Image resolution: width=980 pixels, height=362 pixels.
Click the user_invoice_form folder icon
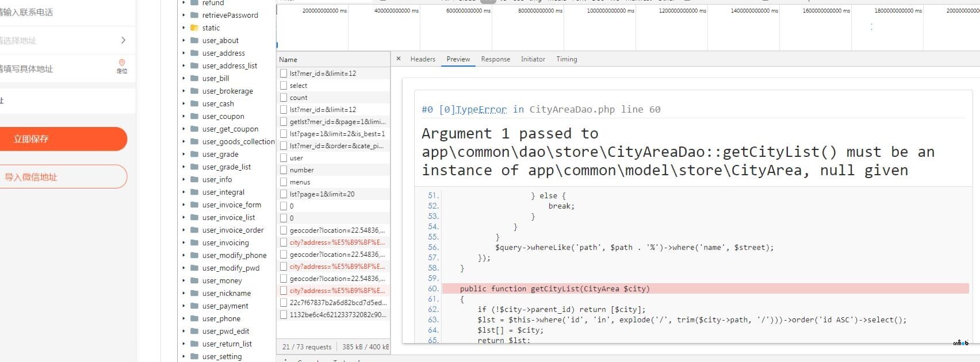coord(194,205)
